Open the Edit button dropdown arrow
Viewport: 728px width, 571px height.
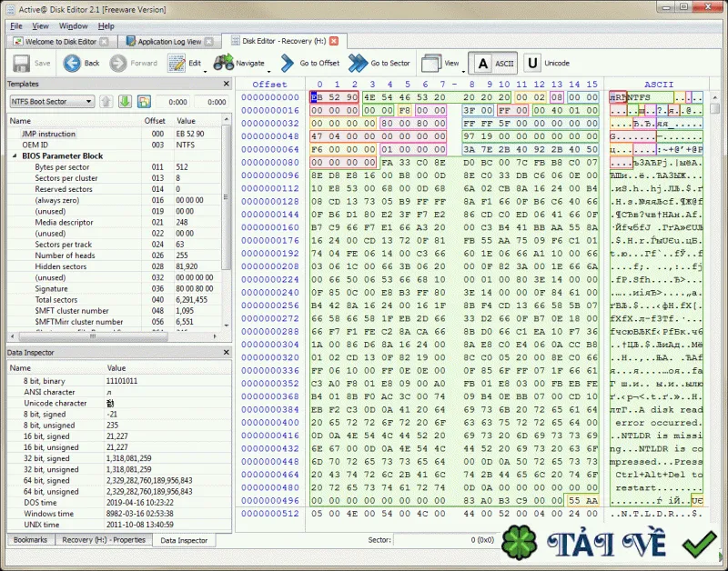pyautogui.click(x=205, y=72)
